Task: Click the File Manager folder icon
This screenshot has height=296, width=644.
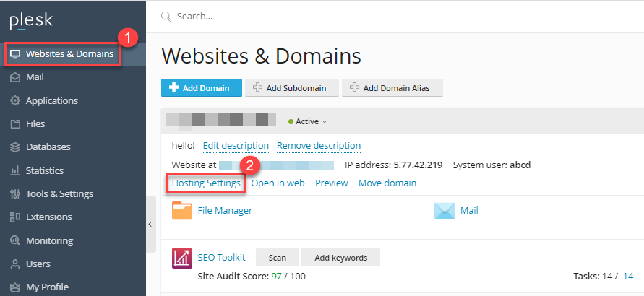Action: tap(182, 210)
